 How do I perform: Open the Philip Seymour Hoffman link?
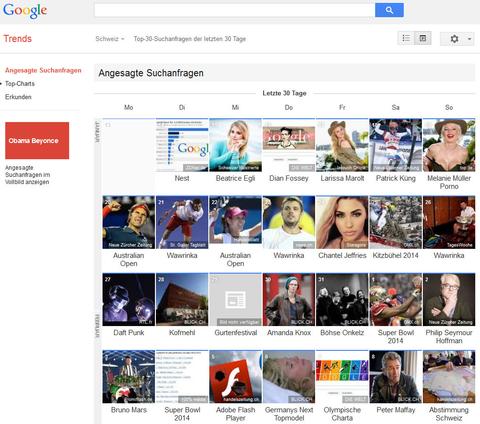pyautogui.click(x=449, y=337)
